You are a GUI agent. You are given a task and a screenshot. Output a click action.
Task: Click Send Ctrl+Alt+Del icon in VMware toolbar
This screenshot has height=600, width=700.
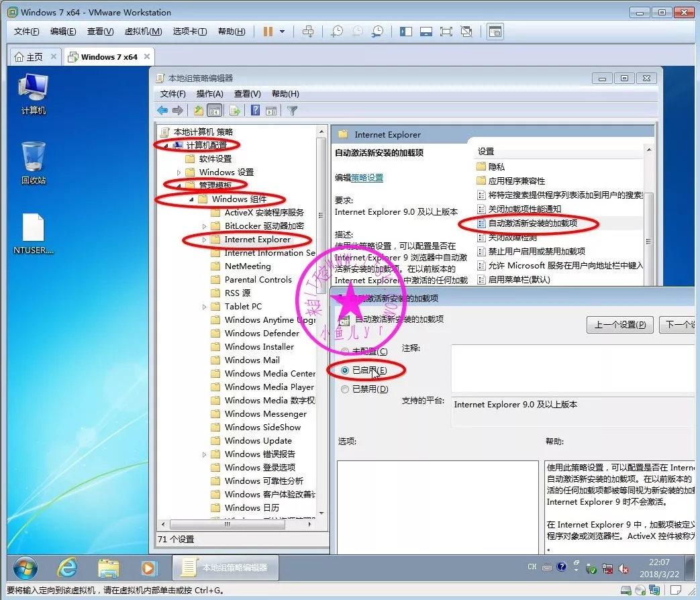click(x=308, y=32)
